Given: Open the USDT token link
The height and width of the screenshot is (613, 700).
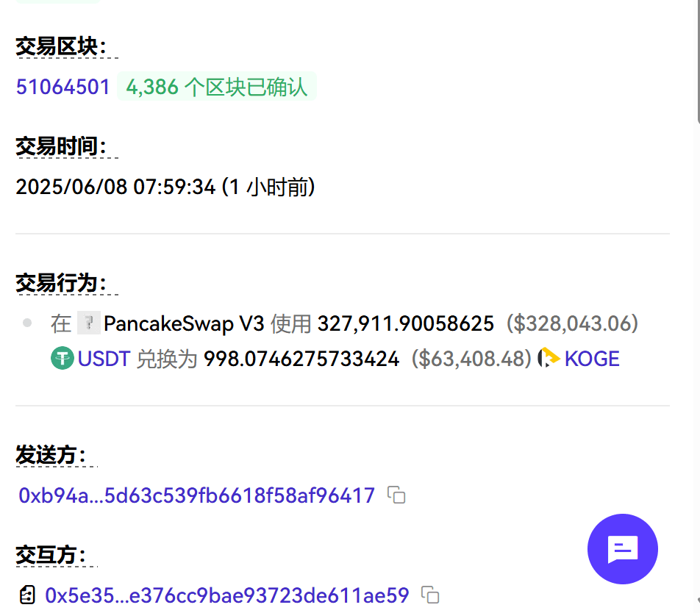Looking at the screenshot, I should click(104, 359).
